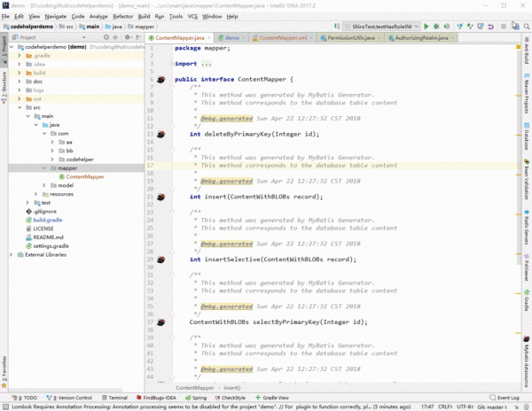Image resolution: width=532 pixels, height=411 pixels.
Task: Expand External Libraries node
Action: 12,254
